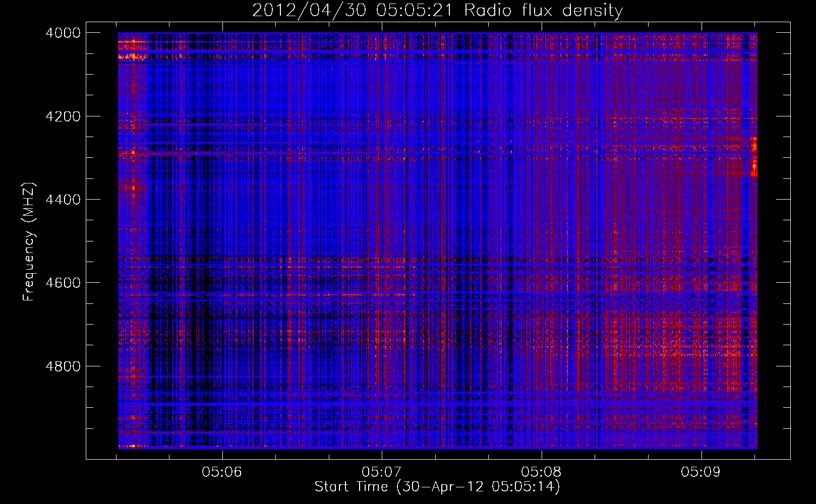
Task: Click the plot title "2012/04/30 05:05:21 Radio flux density"
Action: [437, 11]
